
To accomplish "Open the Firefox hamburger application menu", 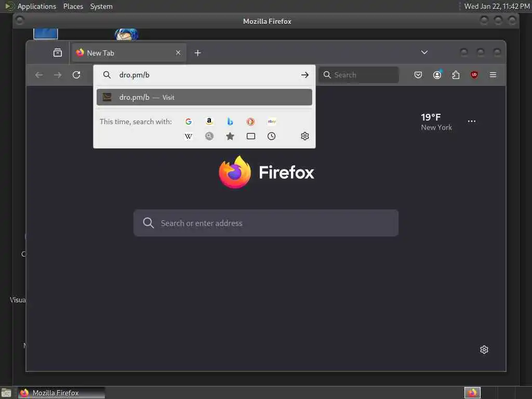I will tap(493, 75).
